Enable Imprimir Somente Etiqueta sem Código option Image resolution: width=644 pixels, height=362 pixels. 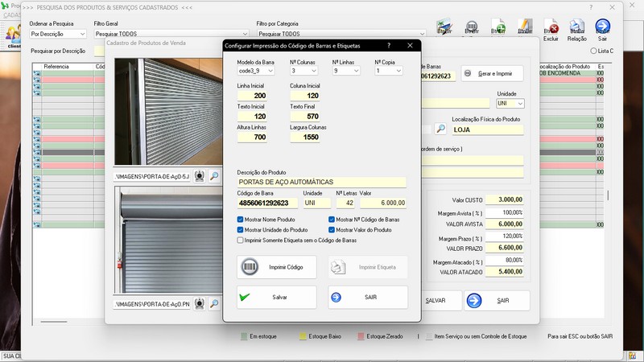[x=241, y=240]
